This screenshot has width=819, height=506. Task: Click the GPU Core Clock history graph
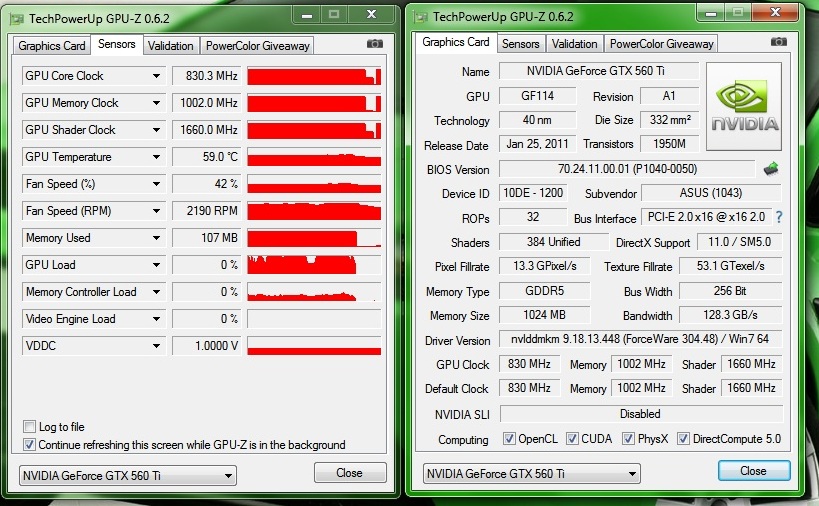tap(314, 76)
